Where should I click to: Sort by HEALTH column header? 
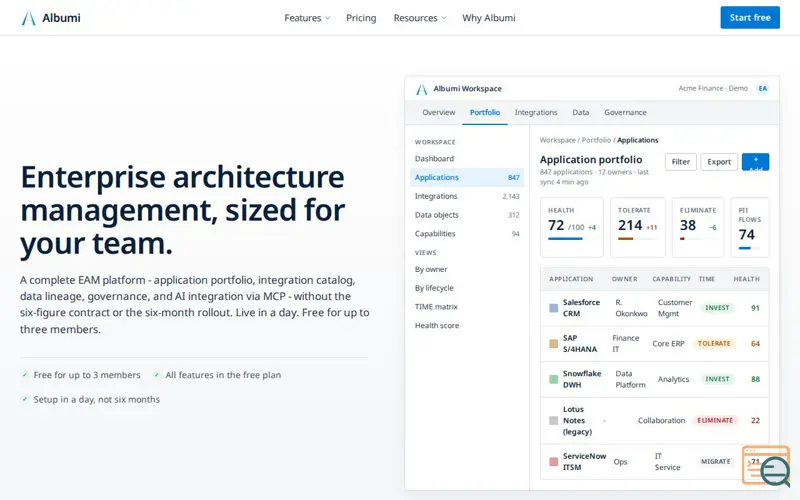pyautogui.click(x=746, y=279)
